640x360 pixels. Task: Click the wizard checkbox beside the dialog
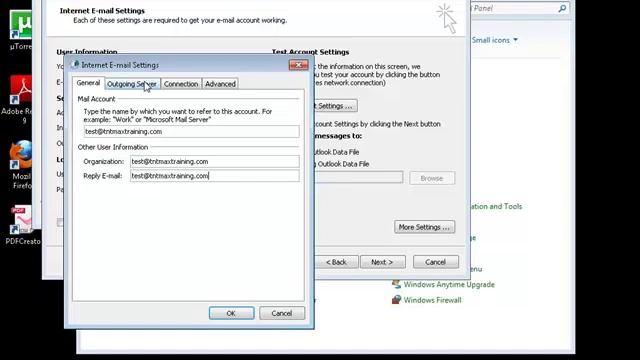[60, 222]
